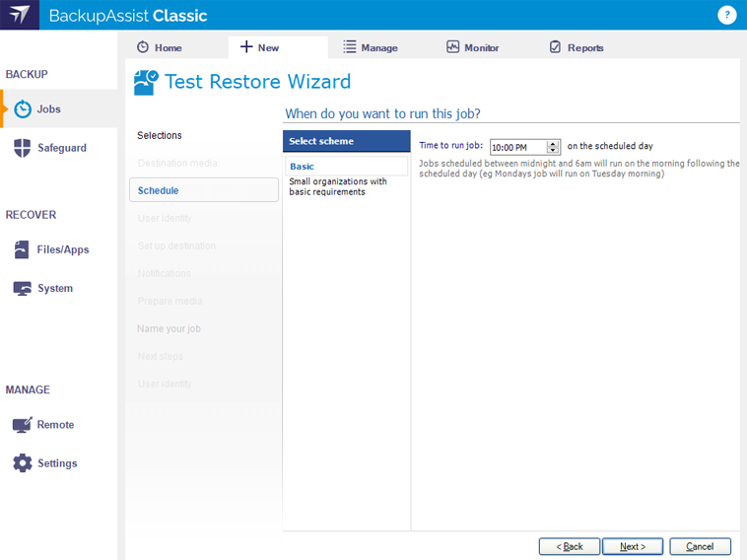Click the 'When do you want to run this job?' heading
Screen dimensions: 747x560
[382, 113]
